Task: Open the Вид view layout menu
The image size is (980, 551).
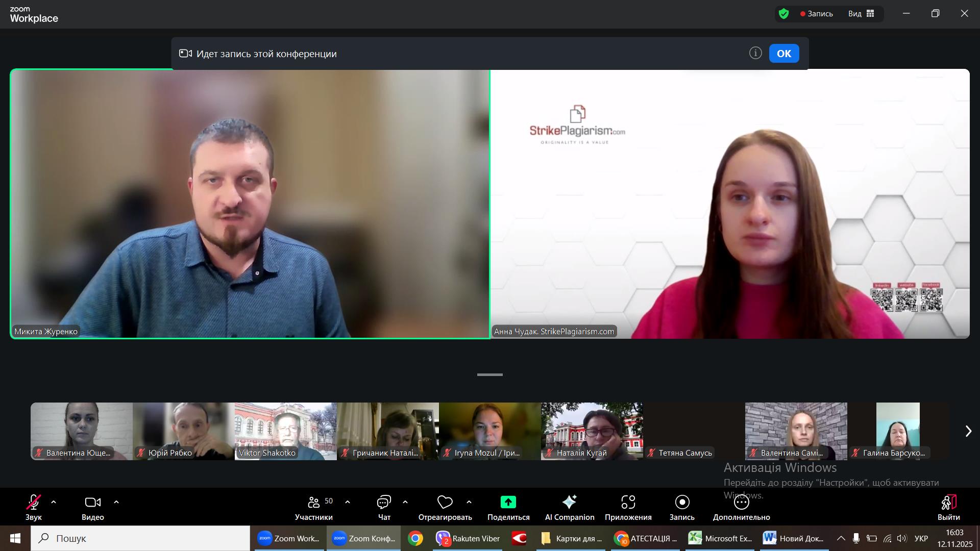Action: tap(862, 14)
